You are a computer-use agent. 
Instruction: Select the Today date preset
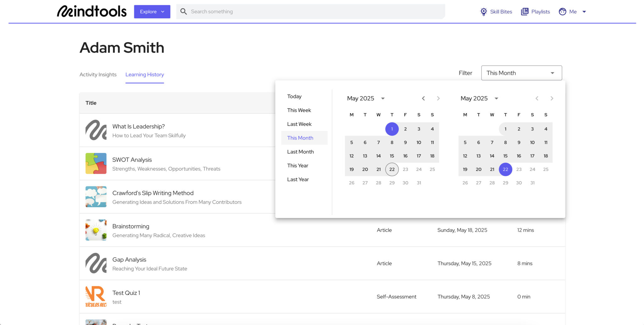tap(294, 96)
